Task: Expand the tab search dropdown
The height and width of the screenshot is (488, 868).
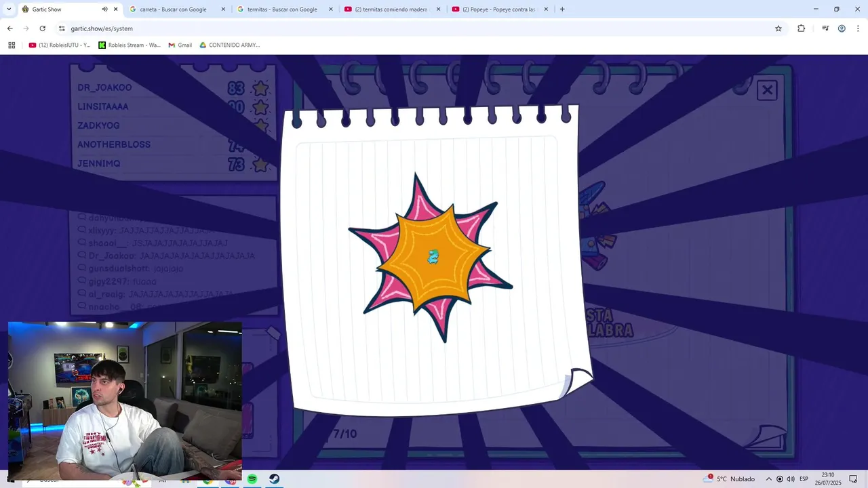Action: pos(9,9)
